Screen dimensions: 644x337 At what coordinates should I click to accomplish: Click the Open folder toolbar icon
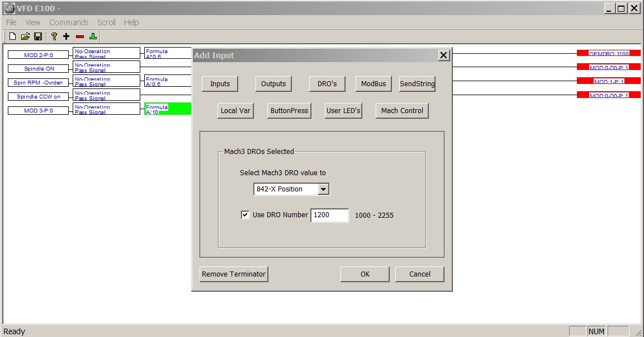(26, 36)
